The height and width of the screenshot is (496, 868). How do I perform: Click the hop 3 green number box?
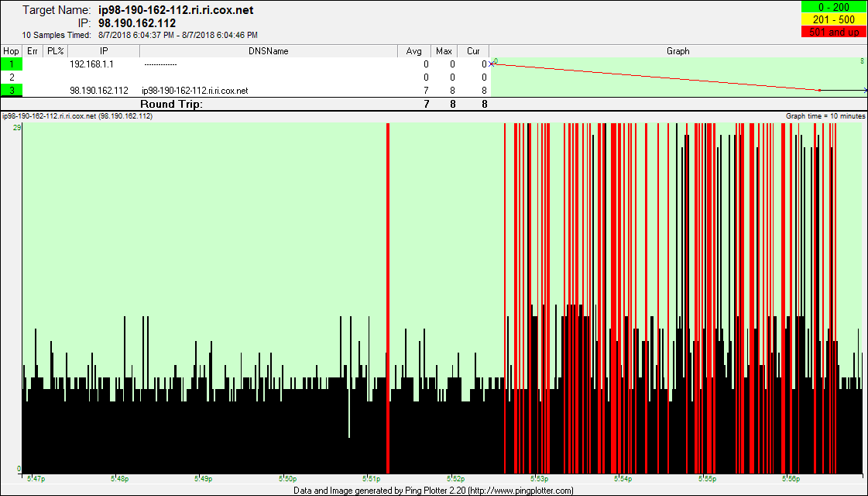[x=12, y=91]
